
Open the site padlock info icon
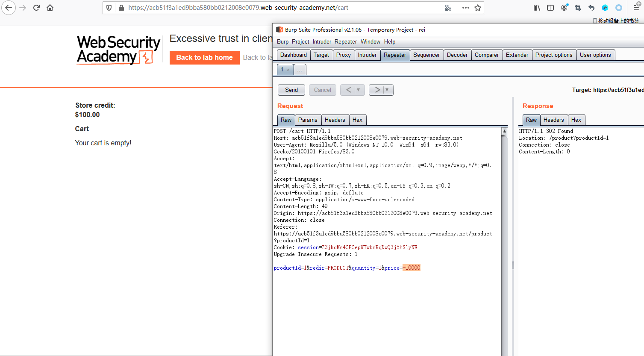pyautogui.click(x=121, y=8)
